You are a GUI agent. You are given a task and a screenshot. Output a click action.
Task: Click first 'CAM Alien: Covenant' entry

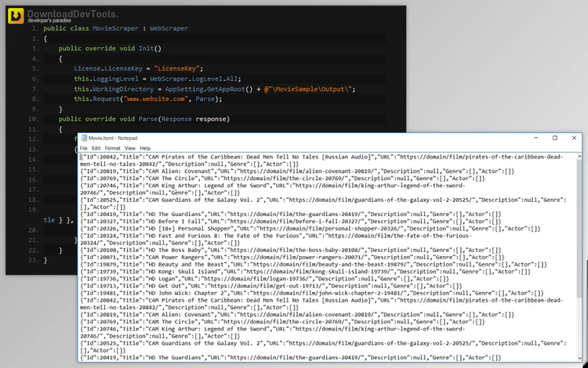pos(182,171)
